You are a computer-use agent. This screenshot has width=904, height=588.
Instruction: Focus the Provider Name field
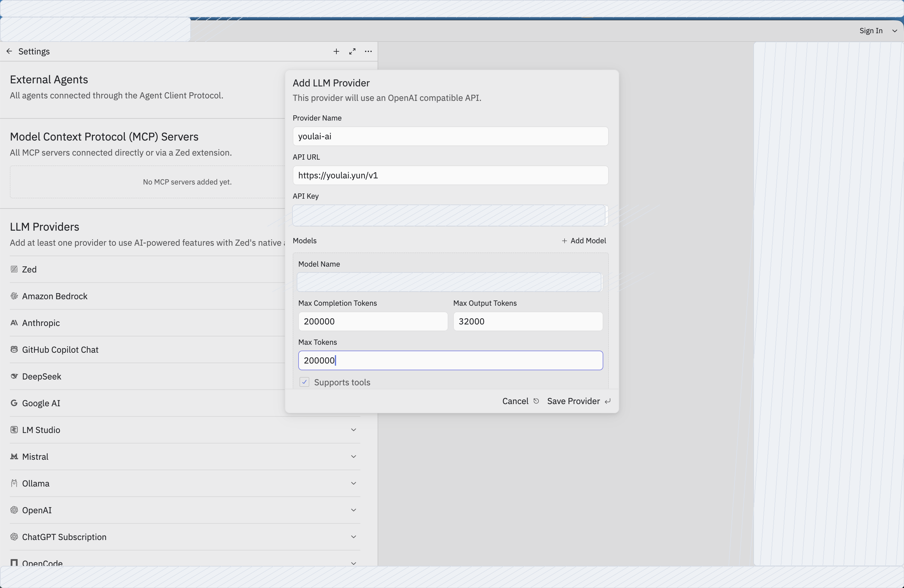tap(450, 136)
